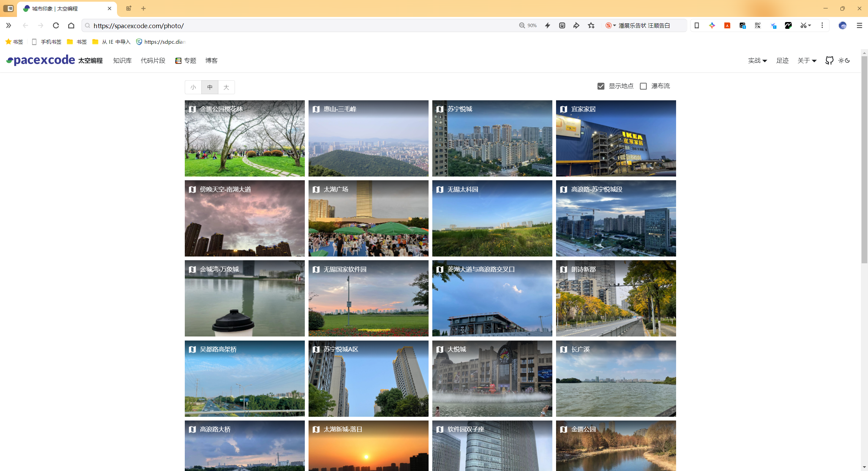Click the map icon on 宜家家居
This screenshot has width=868, height=471.
[x=564, y=109]
